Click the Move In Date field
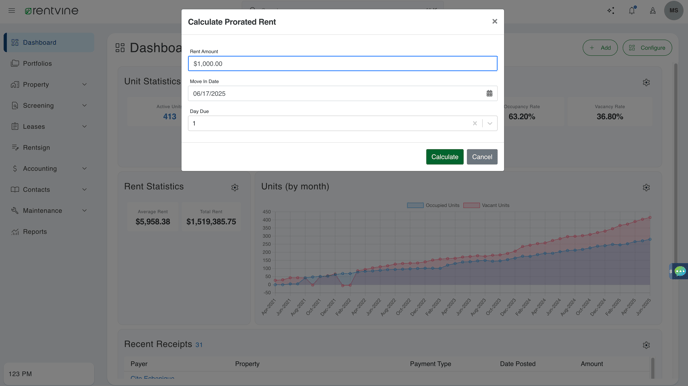 coord(343,93)
